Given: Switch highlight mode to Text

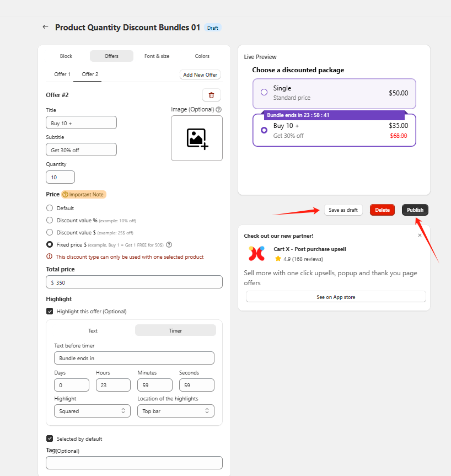Looking at the screenshot, I should (x=93, y=330).
